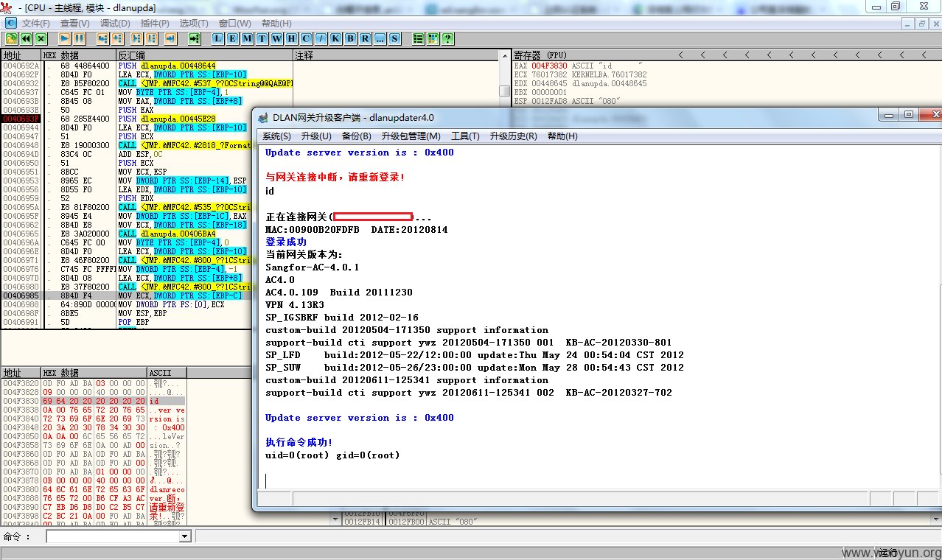Click the 'Sangfor-AC-4.0.1' version line
Screen dimensions: 942x560
[x=312, y=267]
